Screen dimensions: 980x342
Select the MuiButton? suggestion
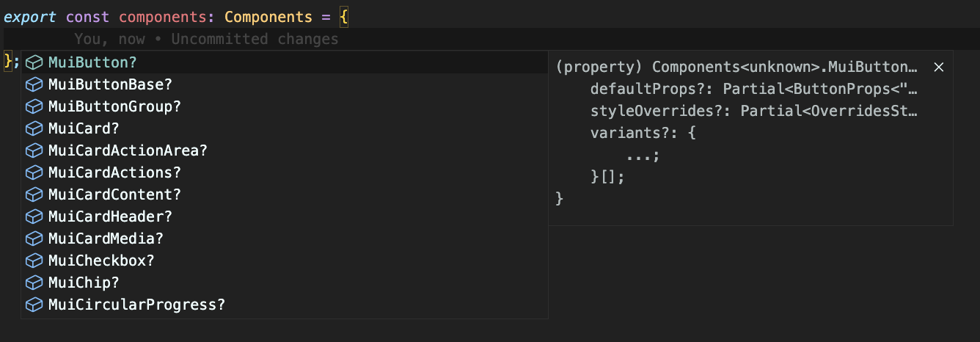pos(92,62)
